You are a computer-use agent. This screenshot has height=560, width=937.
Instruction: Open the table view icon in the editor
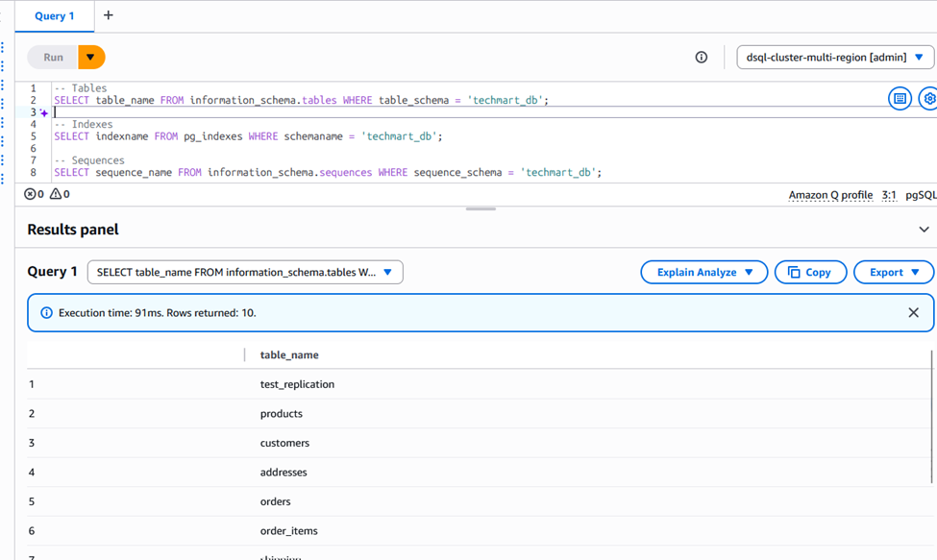tap(900, 99)
